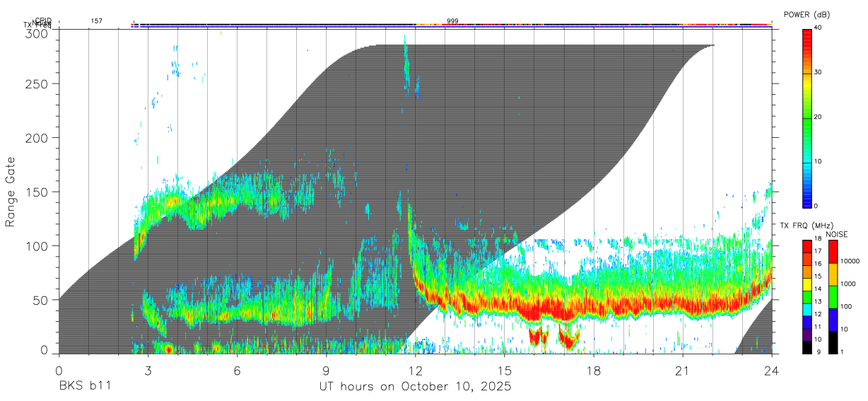
Task: Click the TX frequency label 12
Action: point(818,314)
